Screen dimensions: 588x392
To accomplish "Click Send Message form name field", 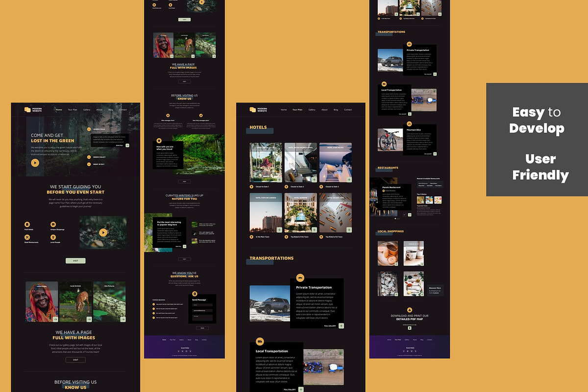I will (202, 305).
